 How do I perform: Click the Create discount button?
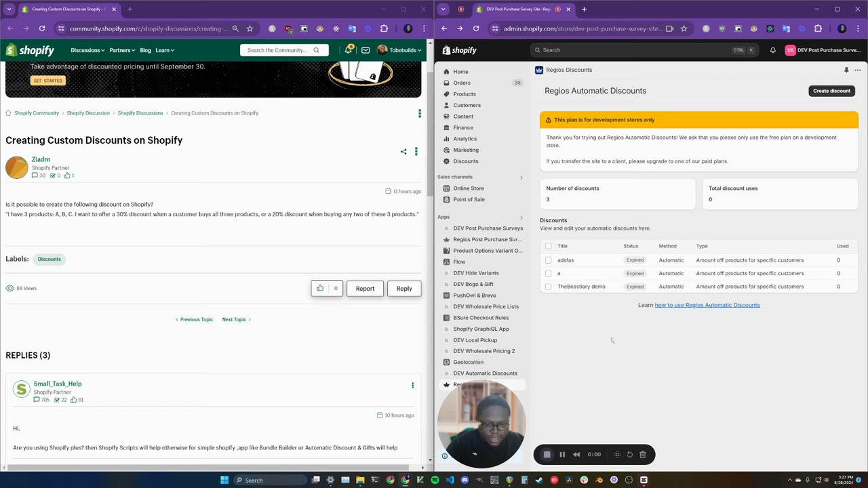click(831, 91)
